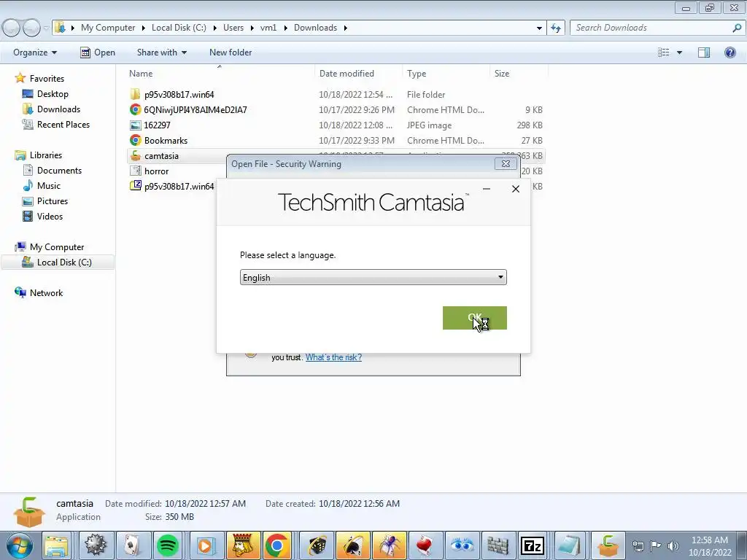This screenshot has width=747, height=560.
Task: Close the Open File Security Warning dialog
Action: tap(506, 164)
